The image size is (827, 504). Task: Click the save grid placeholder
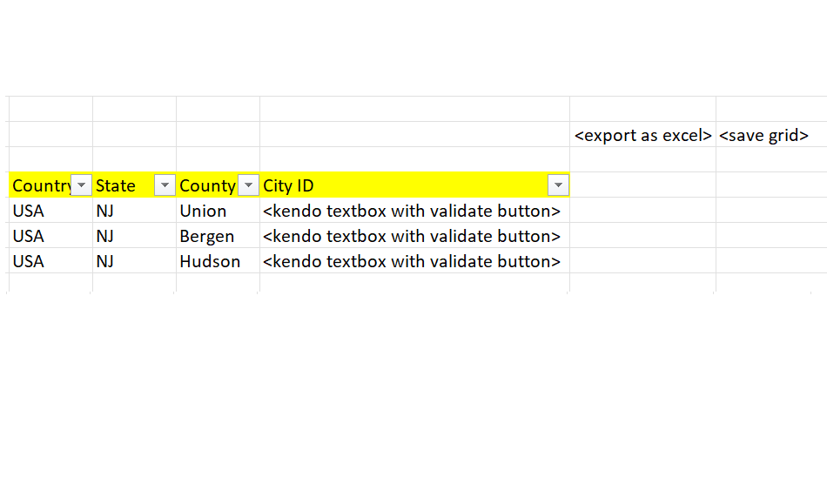point(763,135)
